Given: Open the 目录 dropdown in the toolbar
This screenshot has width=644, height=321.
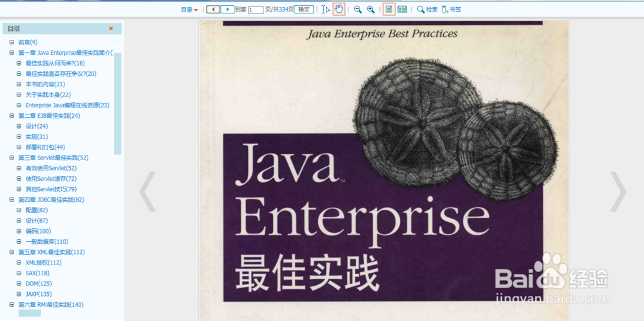Looking at the screenshot, I should 189,10.
